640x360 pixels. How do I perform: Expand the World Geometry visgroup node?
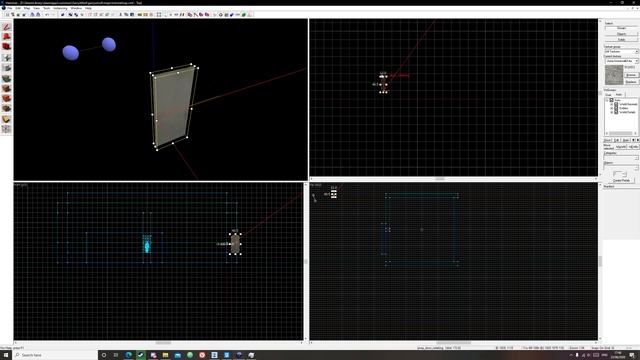[x=612, y=104]
